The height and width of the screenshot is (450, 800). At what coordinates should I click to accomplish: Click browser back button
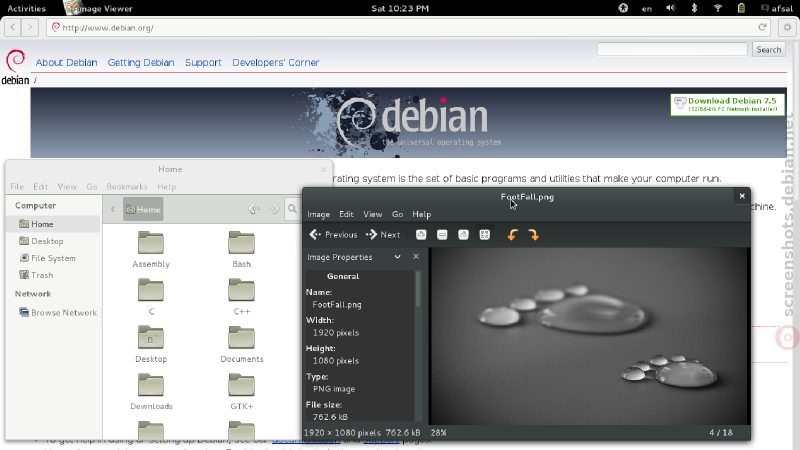click(x=13, y=27)
